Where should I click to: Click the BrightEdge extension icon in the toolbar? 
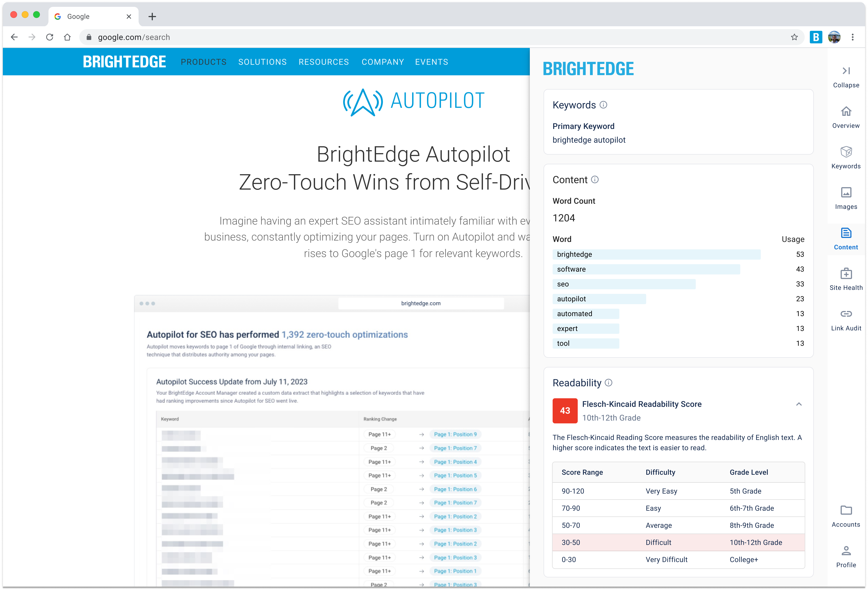pyautogui.click(x=816, y=37)
